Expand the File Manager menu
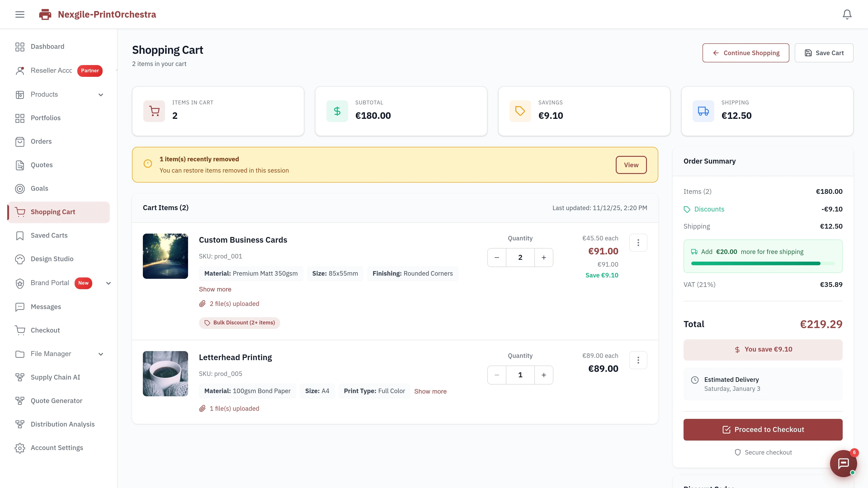 click(101, 354)
